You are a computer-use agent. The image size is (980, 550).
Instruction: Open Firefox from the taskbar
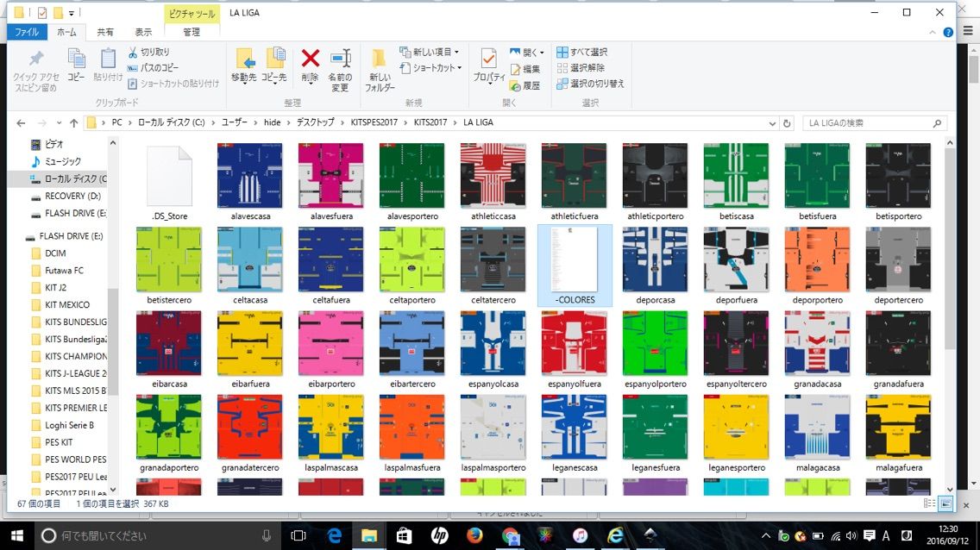coord(475,535)
